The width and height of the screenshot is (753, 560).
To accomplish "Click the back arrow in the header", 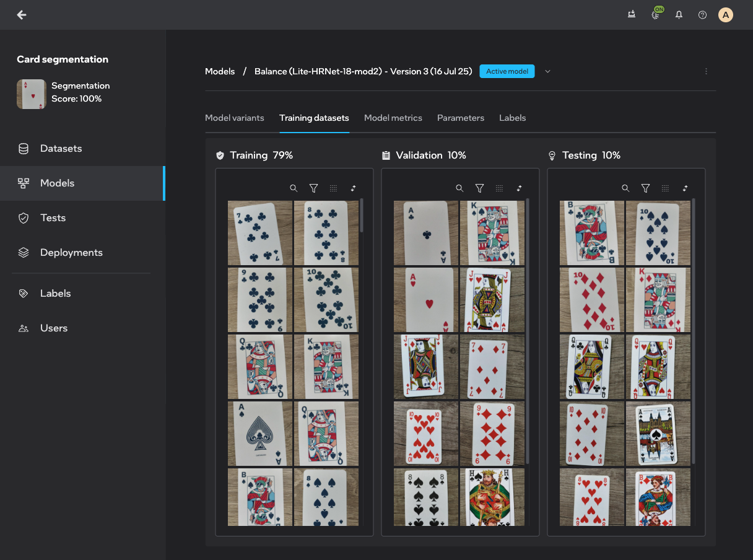I will click(22, 15).
